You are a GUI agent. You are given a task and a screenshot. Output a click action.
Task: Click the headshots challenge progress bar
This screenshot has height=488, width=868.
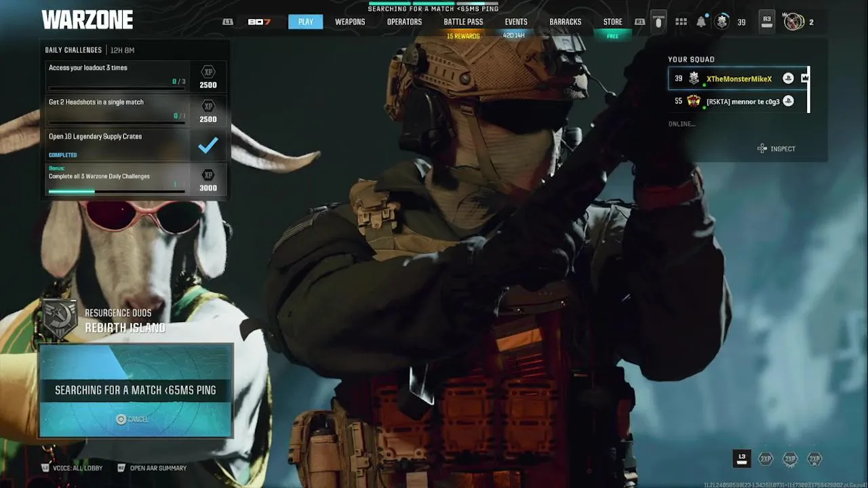(x=117, y=123)
